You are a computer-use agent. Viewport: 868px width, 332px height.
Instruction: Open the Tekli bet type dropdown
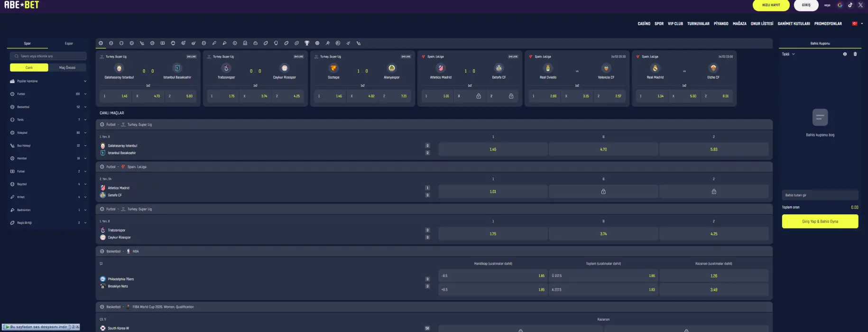tap(788, 54)
